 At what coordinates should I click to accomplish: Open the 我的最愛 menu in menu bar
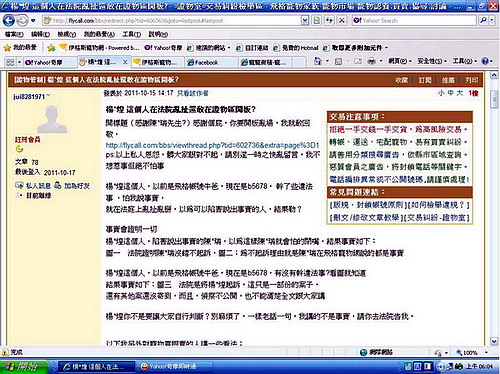(99, 34)
